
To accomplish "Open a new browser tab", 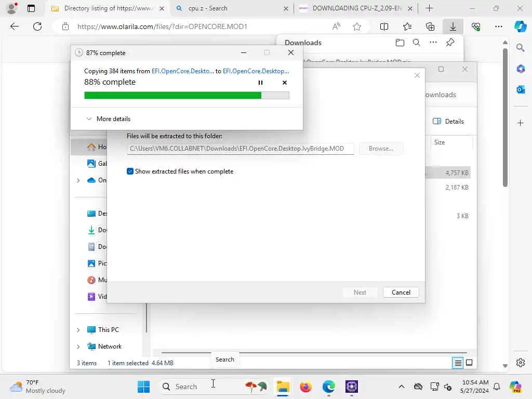I will click(429, 8).
